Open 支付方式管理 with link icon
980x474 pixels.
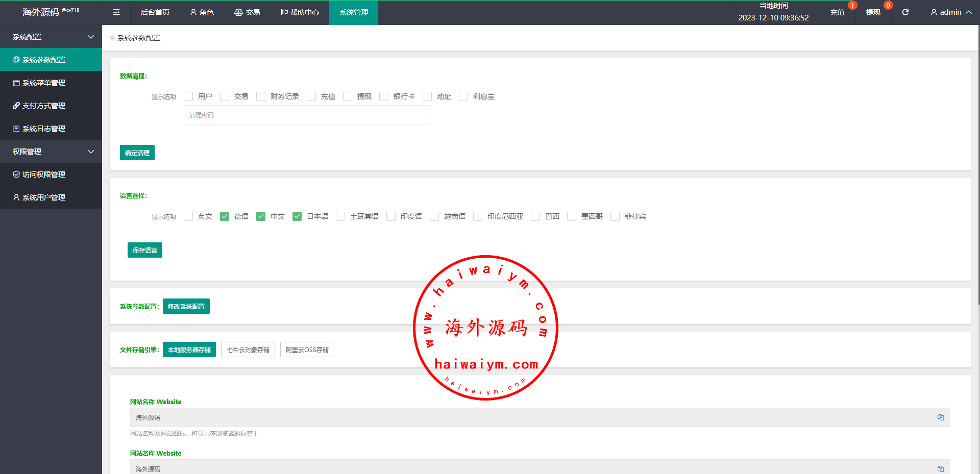(44, 106)
